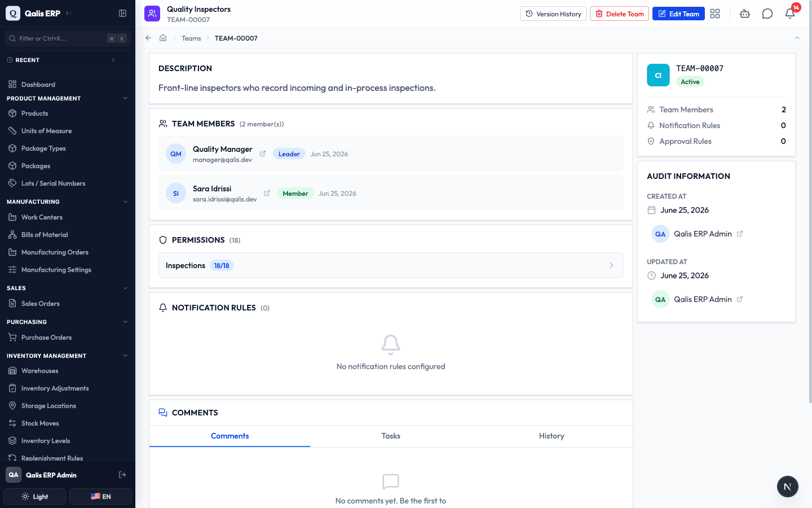Screen dimensions: 812x508
Task: Switch to the Comments tab
Action: [x=230, y=436]
